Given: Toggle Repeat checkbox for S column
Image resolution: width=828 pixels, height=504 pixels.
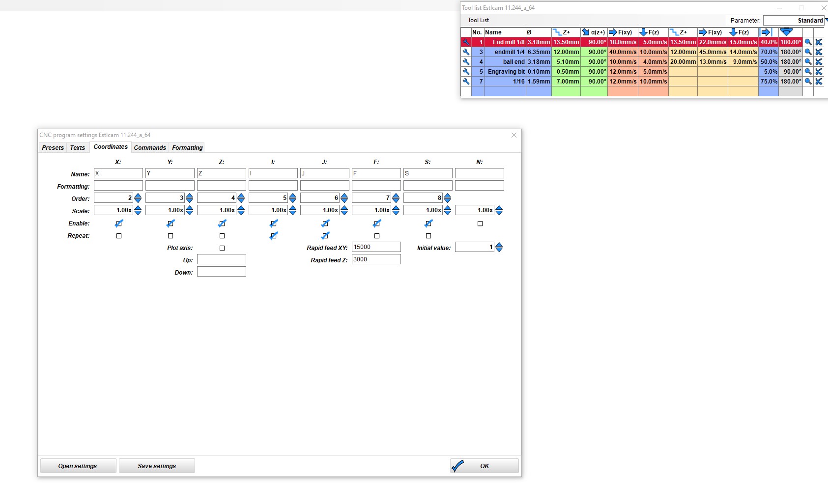Looking at the screenshot, I should (x=428, y=236).
